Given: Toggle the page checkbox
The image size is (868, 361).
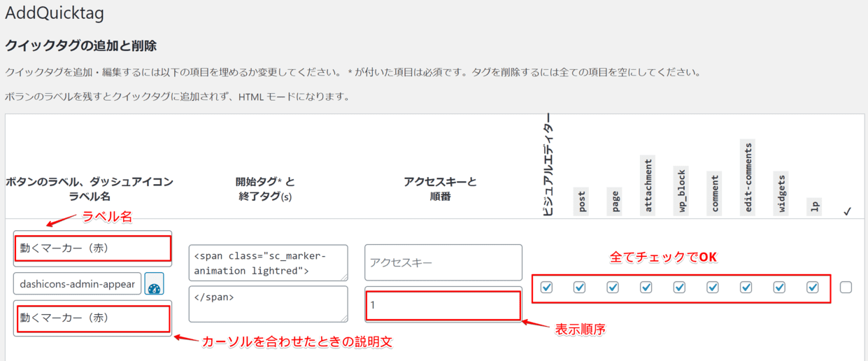Looking at the screenshot, I should [613, 287].
